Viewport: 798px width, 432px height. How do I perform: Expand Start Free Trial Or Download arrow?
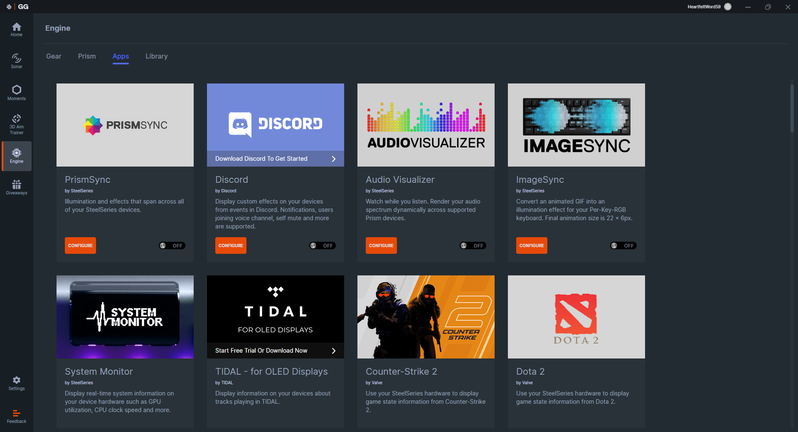pos(333,351)
